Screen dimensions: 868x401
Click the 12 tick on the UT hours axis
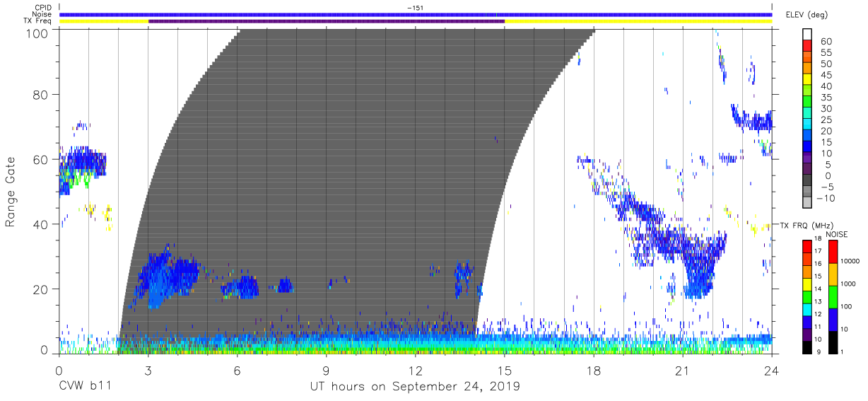pos(416,369)
